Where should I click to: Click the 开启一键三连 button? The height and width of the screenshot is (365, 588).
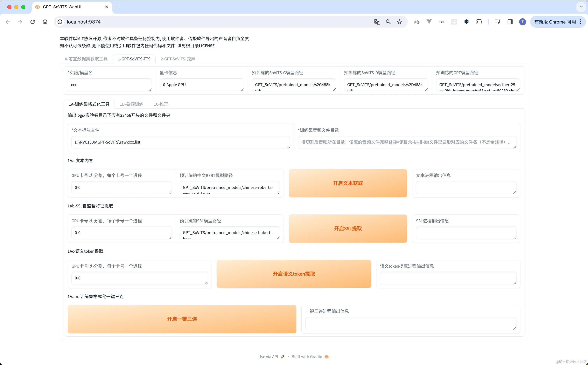pos(182,319)
